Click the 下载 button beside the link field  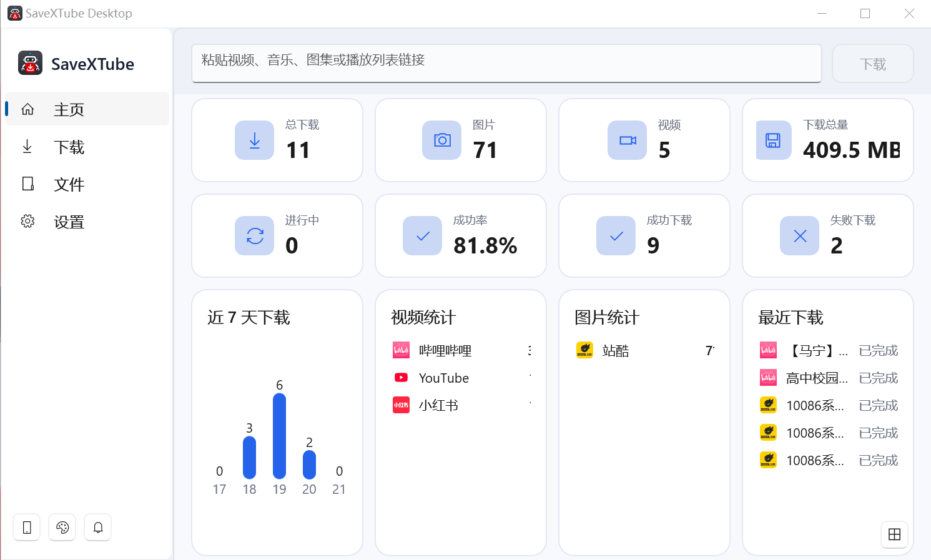[x=872, y=64]
